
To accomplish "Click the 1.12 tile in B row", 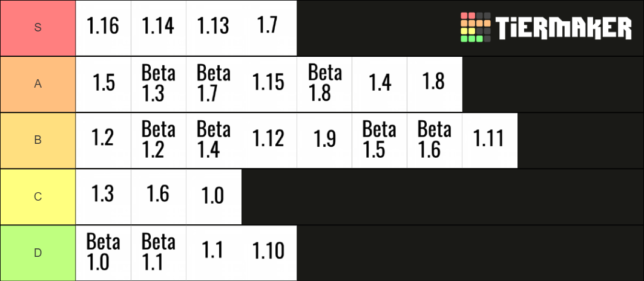I will pos(269,140).
